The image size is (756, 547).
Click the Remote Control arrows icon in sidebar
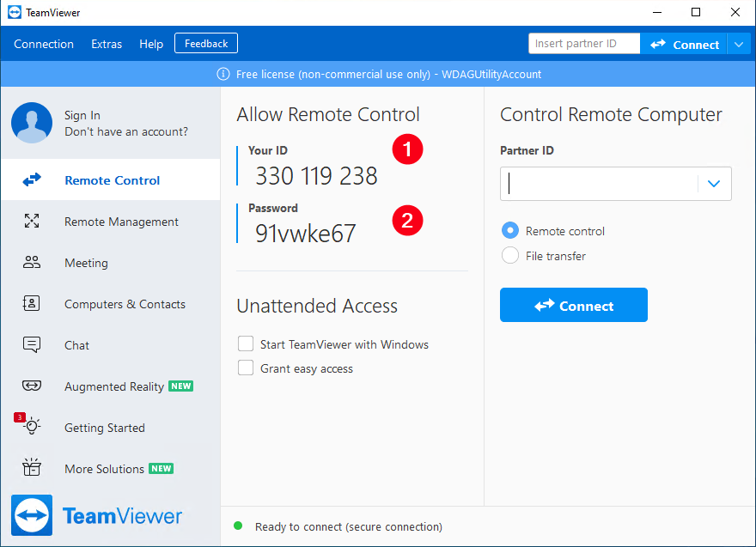pyautogui.click(x=32, y=180)
